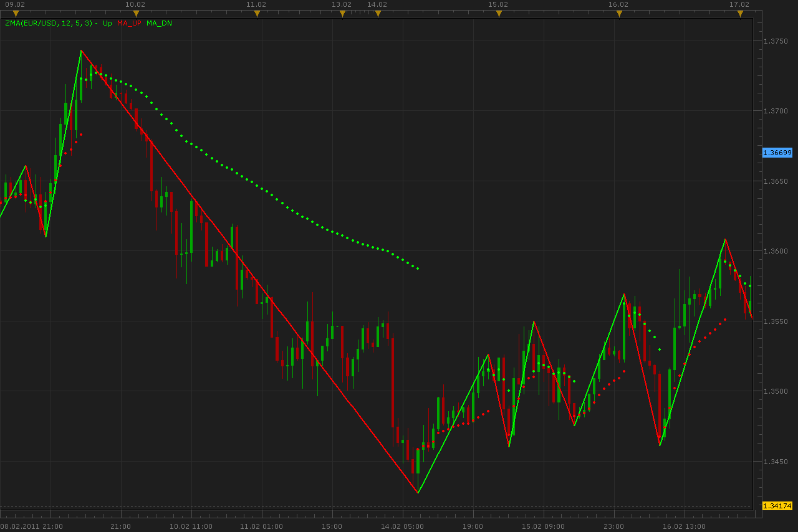Click the 1.3750 price axis label

point(776,41)
